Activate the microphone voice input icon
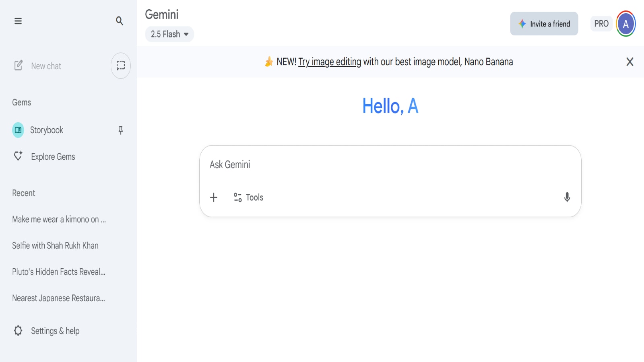This screenshot has height=362, width=644. (567, 197)
